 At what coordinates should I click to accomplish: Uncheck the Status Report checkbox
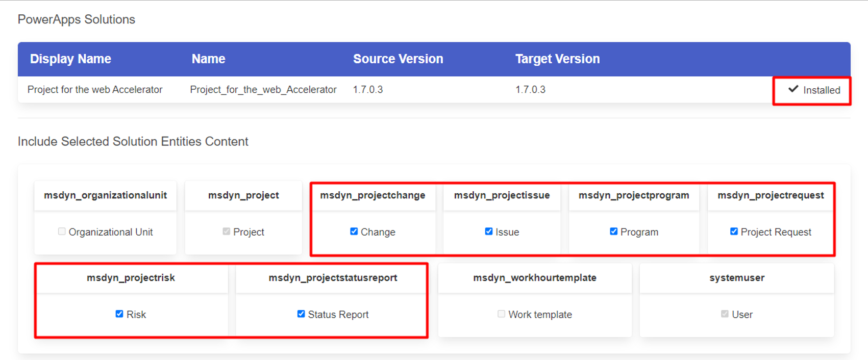coord(301,314)
